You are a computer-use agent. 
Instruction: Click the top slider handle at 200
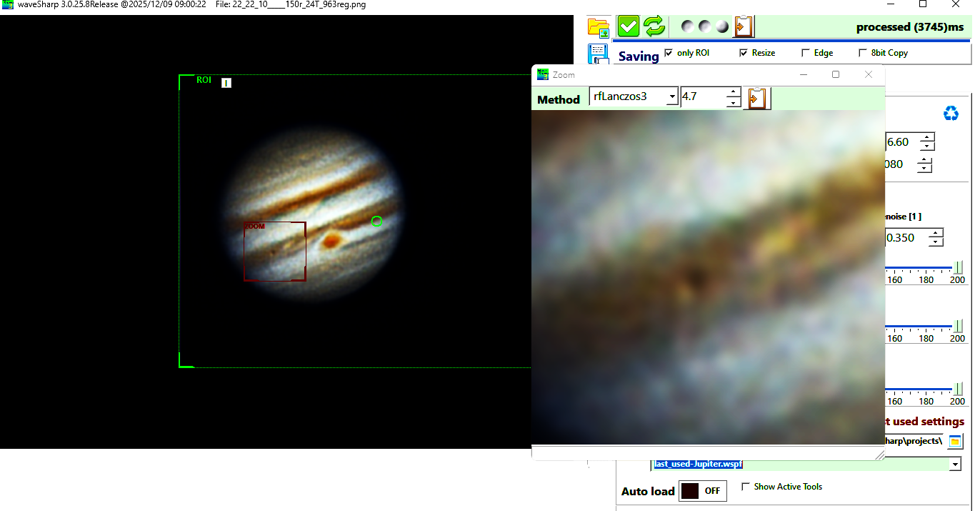pyautogui.click(x=958, y=267)
